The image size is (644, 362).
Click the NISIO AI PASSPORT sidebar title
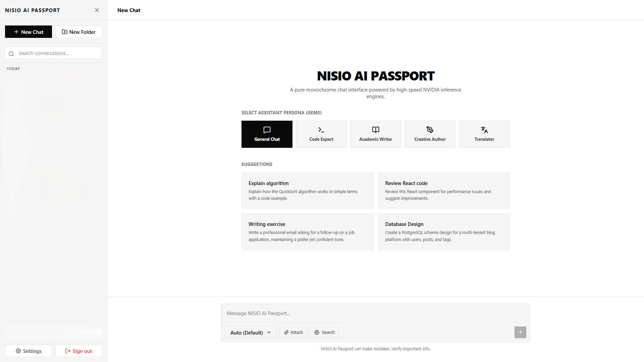click(x=33, y=10)
